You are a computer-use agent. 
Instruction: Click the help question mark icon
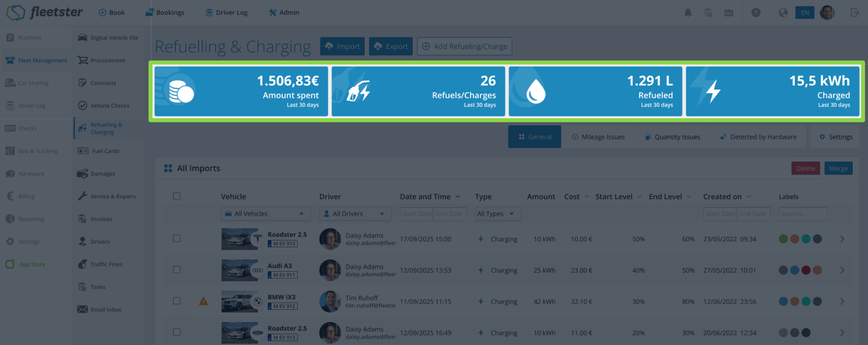(756, 12)
